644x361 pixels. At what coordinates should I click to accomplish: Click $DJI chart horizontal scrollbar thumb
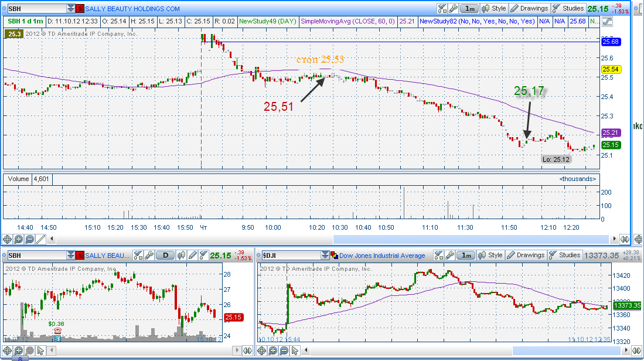point(567,350)
